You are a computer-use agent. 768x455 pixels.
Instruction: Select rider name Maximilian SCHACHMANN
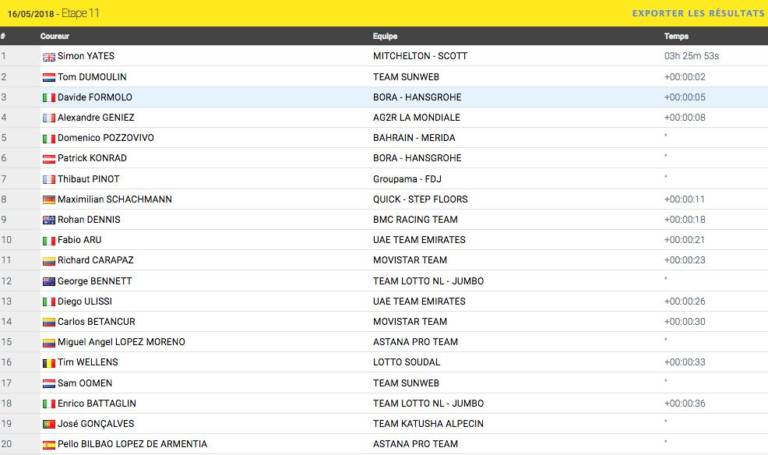[x=115, y=199]
